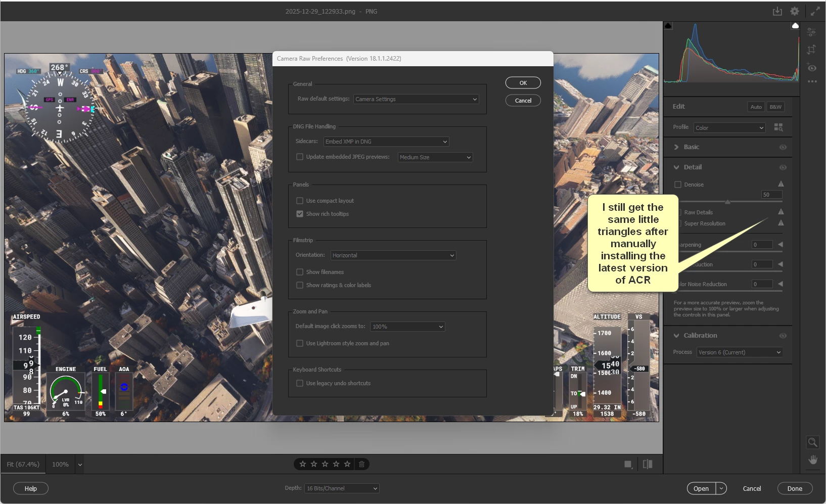Select the Zoom tool magnifier icon
826x504 pixels.
click(x=812, y=442)
